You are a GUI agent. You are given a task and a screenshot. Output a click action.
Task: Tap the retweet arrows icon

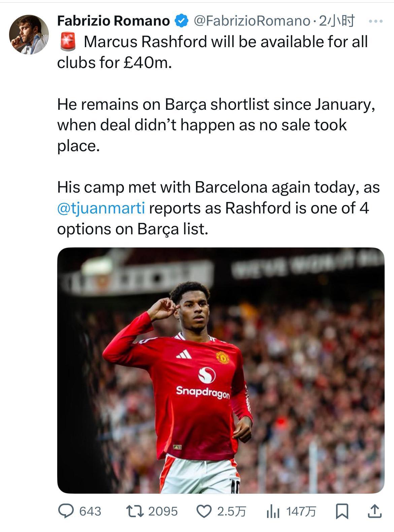pyautogui.click(x=134, y=511)
